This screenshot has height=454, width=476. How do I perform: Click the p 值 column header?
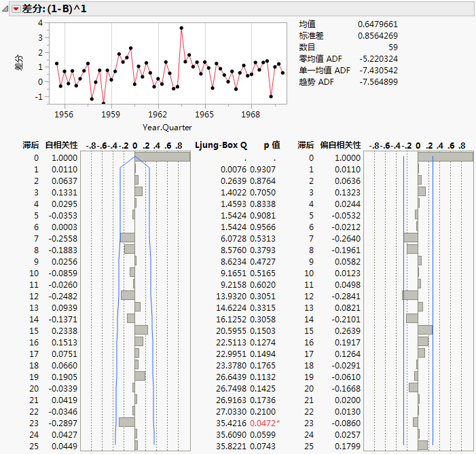click(x=272, y=145)
